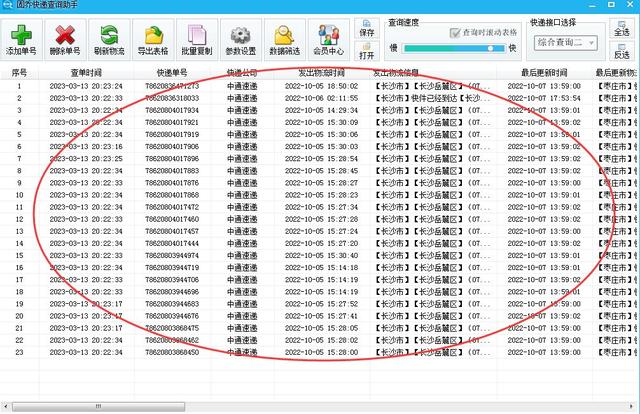
Task: Click the horizontal scrollbar thumb
Action: [98, 406]
